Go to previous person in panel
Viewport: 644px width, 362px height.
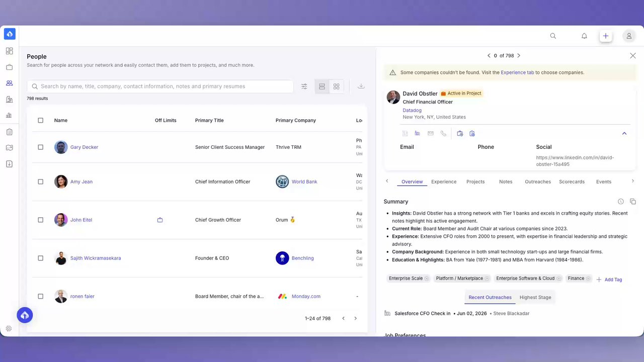click(489, 56)
